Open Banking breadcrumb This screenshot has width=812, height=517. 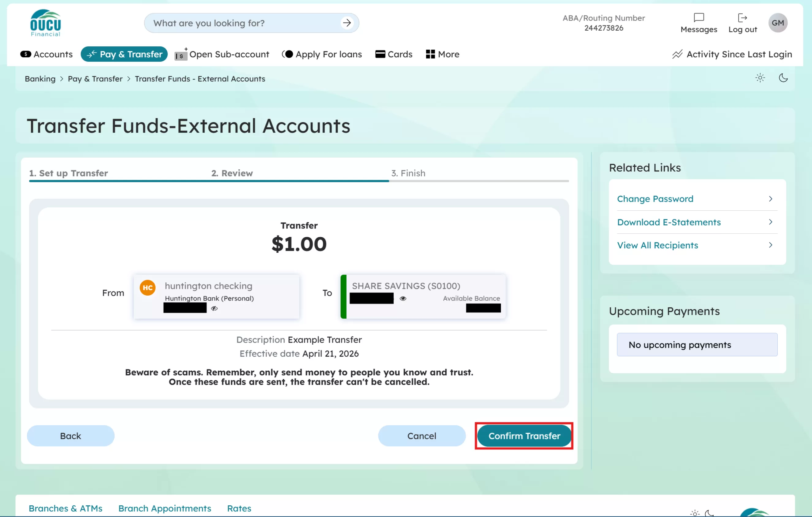(x=40, y=79)
